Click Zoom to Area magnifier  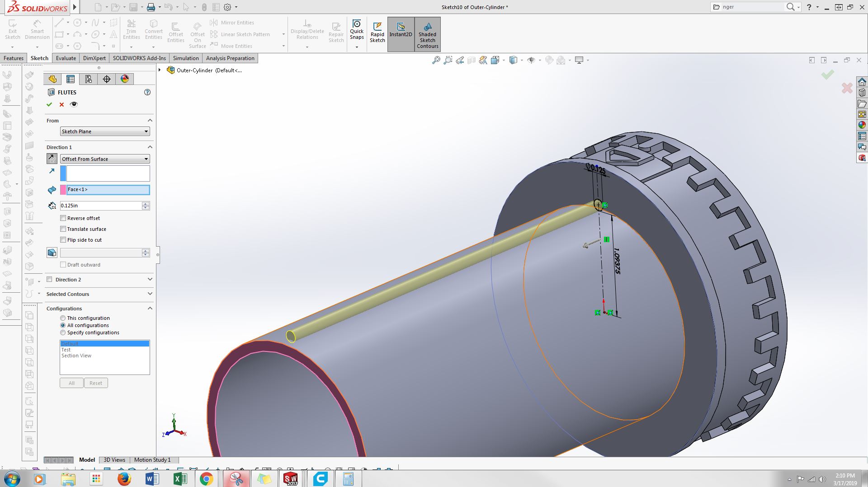pos(448,60)
